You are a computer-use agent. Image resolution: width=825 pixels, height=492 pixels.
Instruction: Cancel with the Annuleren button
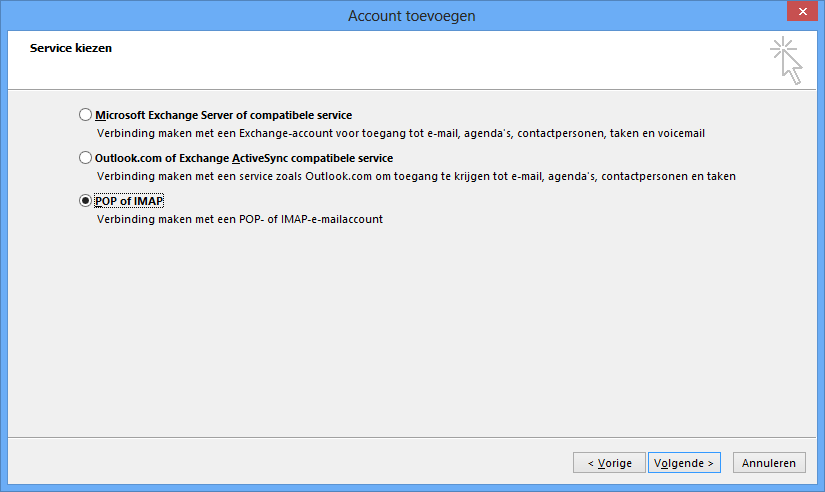pyautogui.click(x=769, y=463)
